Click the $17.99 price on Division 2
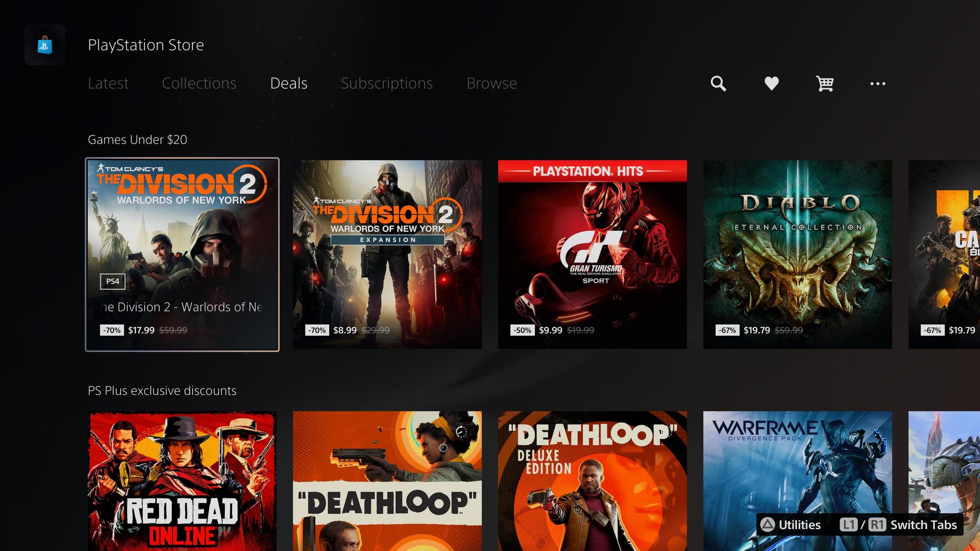Image resolution: width=980 pixels, height=551 pixels. [x=141, y=330]
